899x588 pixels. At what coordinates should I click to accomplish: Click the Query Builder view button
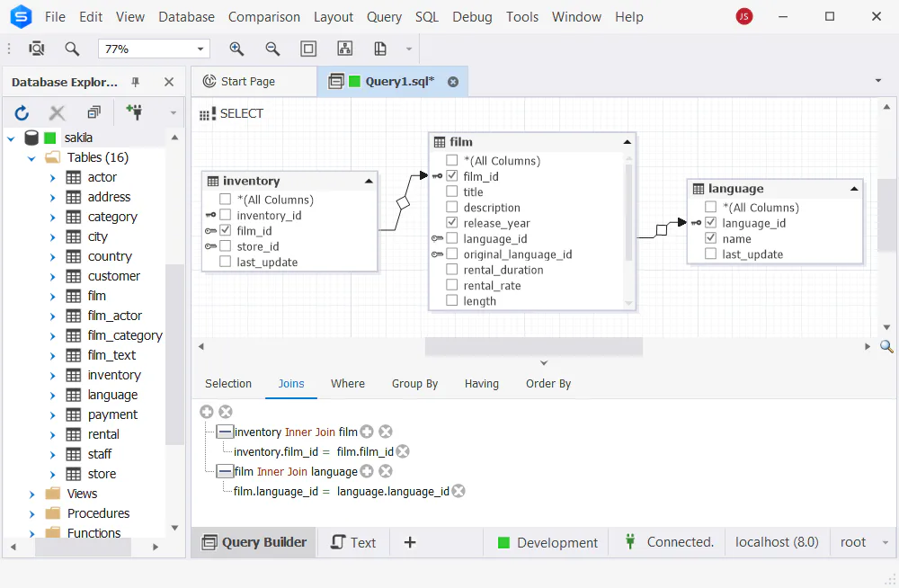click(254, 542)
